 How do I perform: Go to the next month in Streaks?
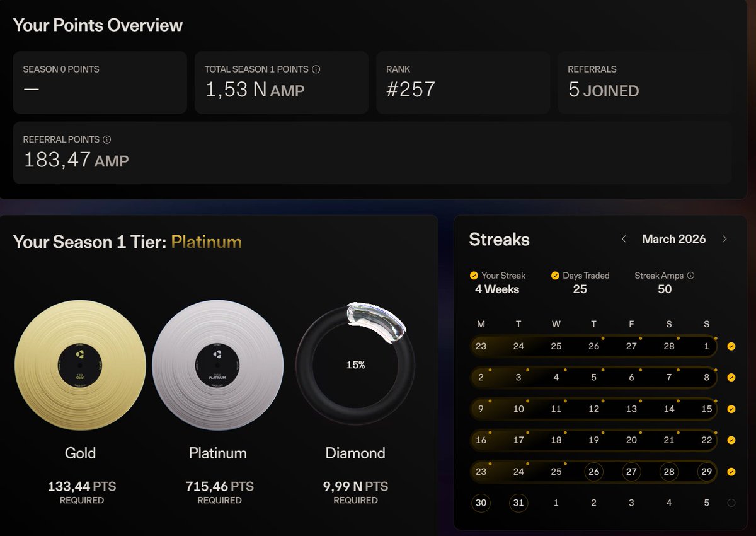pyautogui.click(x=724, y=239)
